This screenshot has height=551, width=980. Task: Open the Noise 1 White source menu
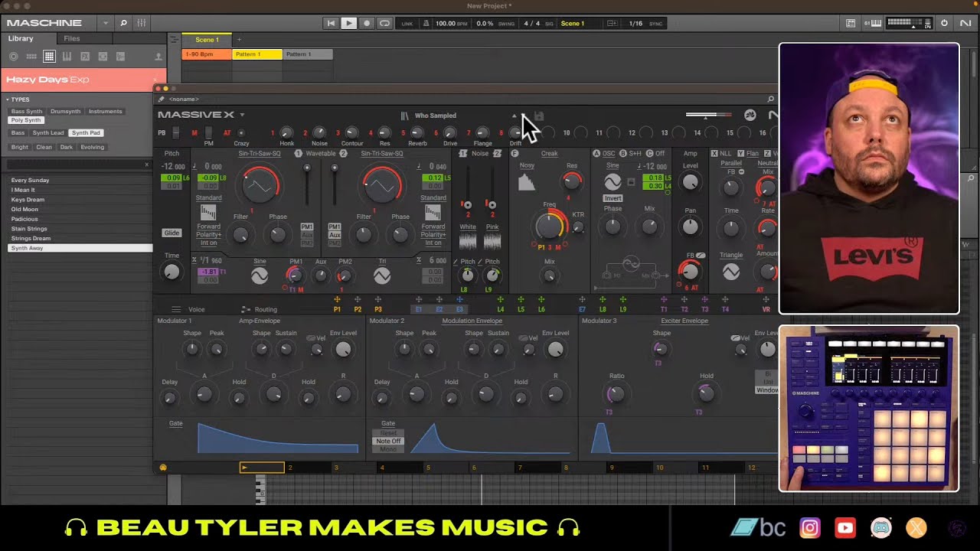tap(467, 227)
